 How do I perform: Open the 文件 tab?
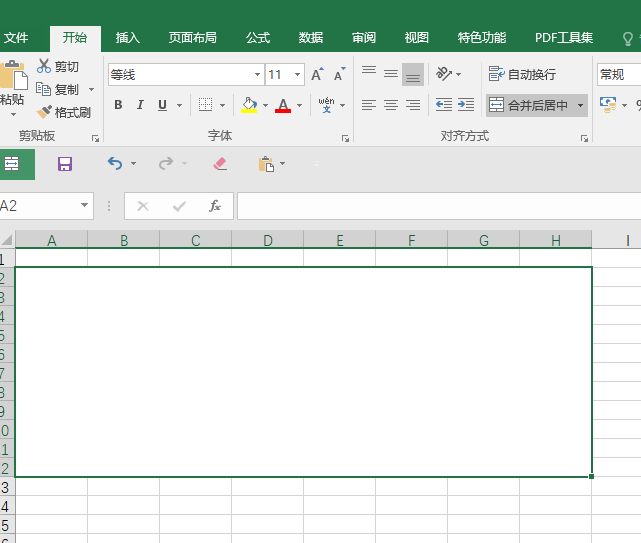(x=16, y=38)
